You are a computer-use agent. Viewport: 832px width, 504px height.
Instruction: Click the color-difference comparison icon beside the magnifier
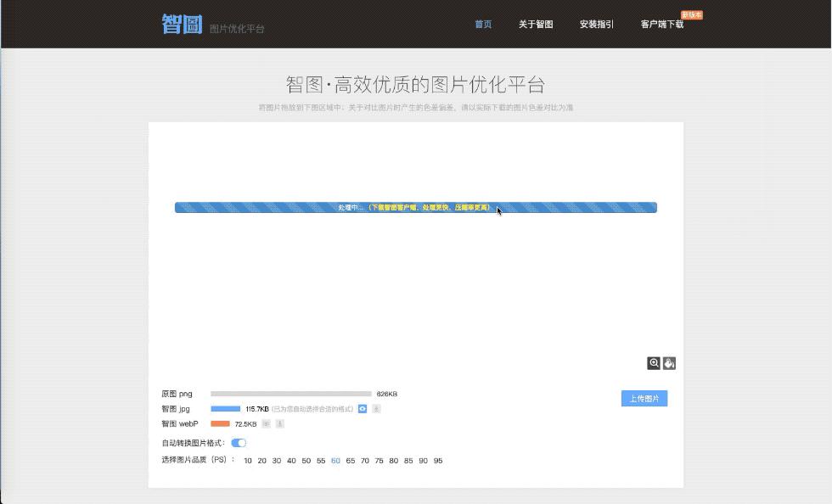coord(670,363)
